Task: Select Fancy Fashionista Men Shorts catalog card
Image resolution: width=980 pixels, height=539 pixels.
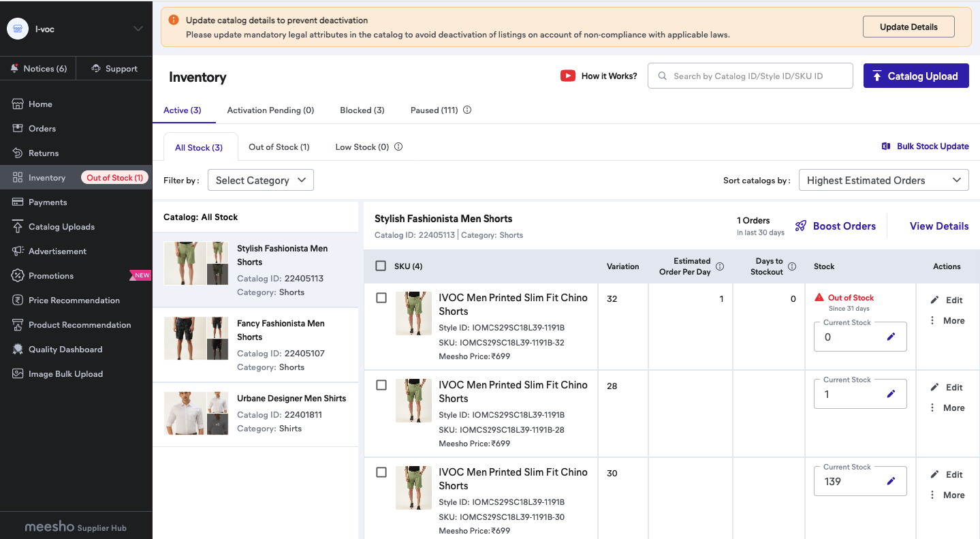Action: tap(255, 345)
